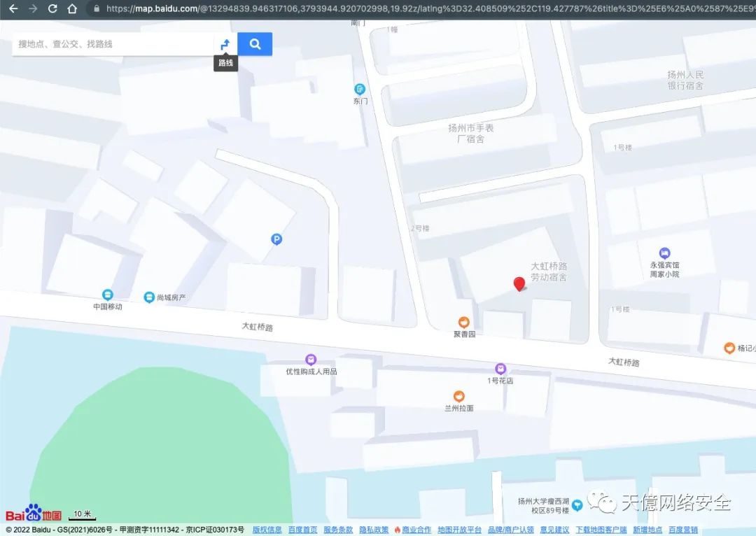Click the 扬州人民银行宿舍 label
Screen dimensions: 756x536
coord(685,80)
